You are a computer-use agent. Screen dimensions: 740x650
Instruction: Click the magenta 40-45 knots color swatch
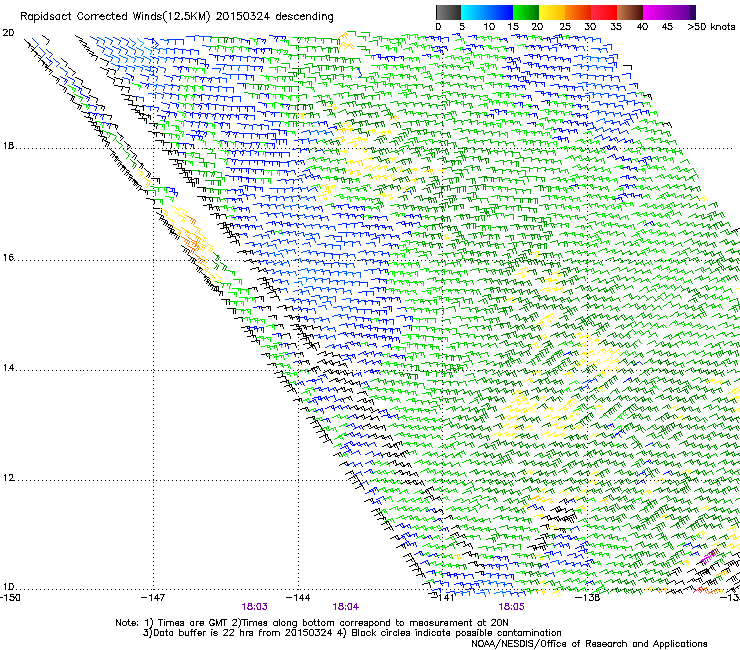pos(656,12)
